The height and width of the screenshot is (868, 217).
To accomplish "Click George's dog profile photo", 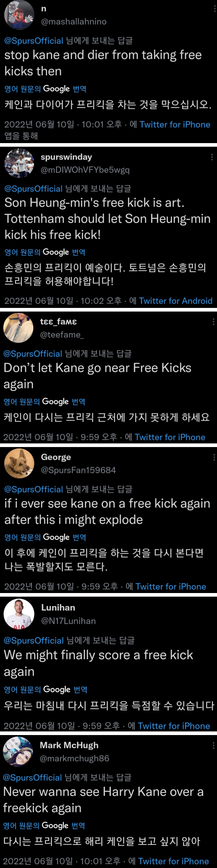I will [x=19, y=463].
